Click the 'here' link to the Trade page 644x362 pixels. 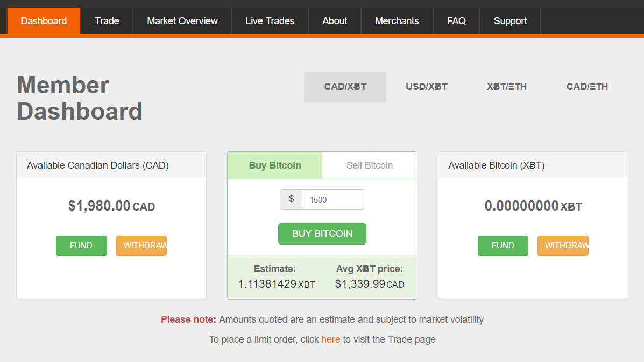click(331, 339)
